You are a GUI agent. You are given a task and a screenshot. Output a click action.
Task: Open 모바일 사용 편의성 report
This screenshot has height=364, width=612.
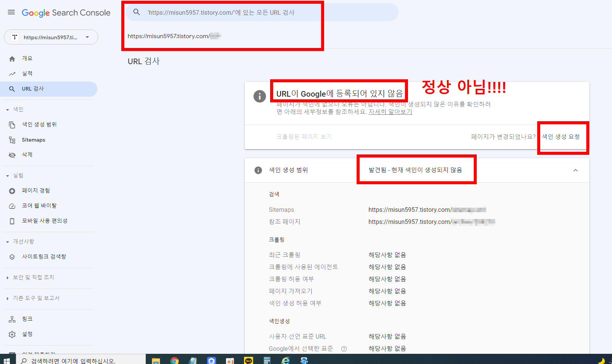[45, 221]
